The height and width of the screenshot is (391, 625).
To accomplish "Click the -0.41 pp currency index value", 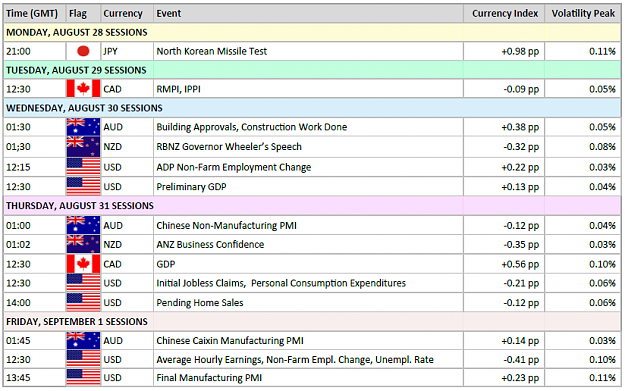I will point(521,360).
